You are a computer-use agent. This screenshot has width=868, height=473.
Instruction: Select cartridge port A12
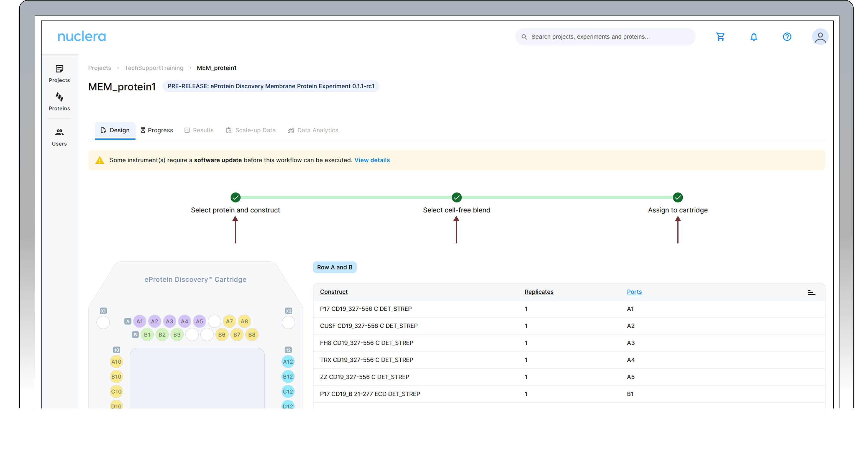[288, 362]
